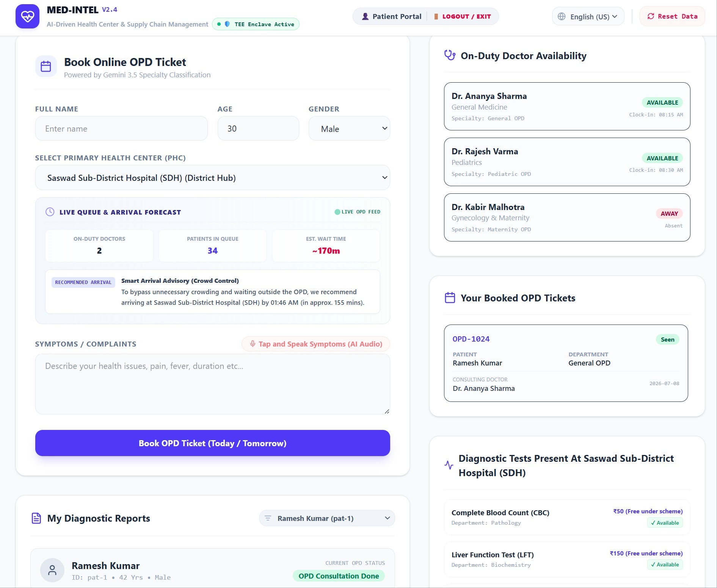This screenshot has height=588, width=717.
Task: Click the ticket date 2026-07-08
Action: click(x=664, y=383)
